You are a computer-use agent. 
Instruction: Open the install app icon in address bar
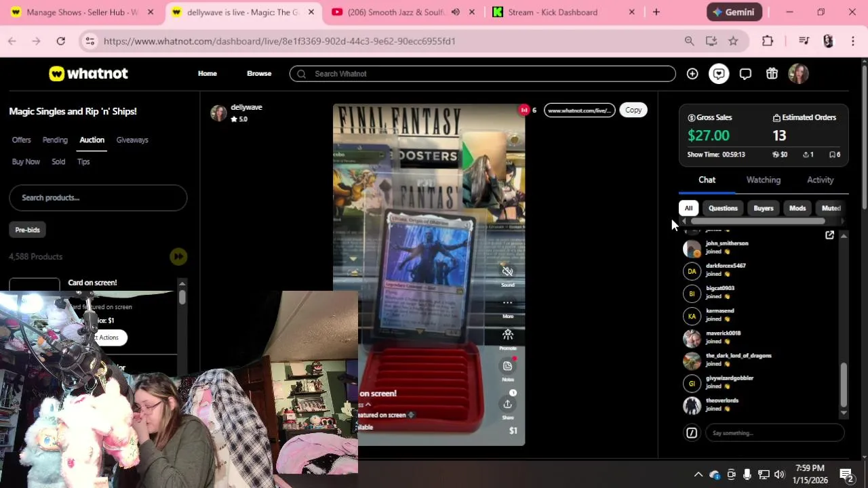pos(711,41)
